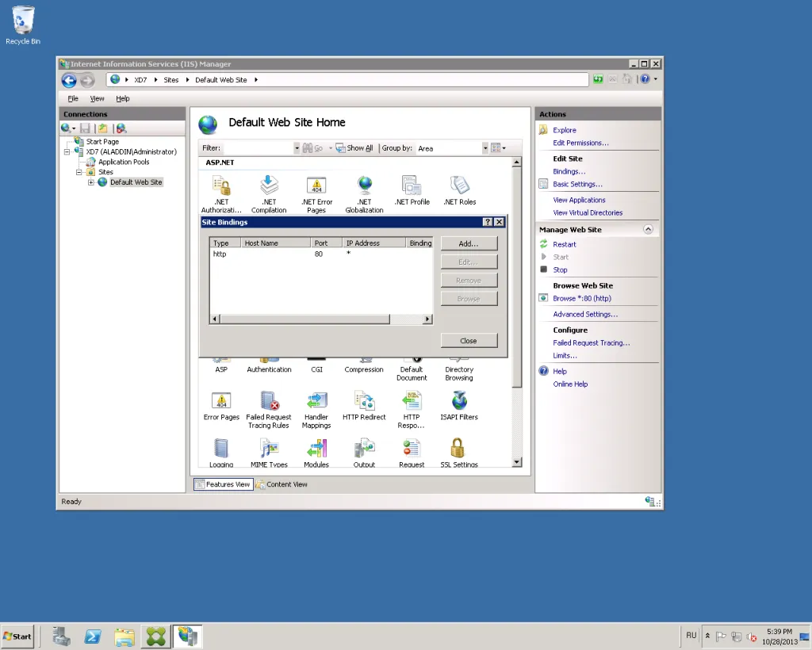Click the .NET Roles feature icon
The height and width of the screenshot is (650, 812).
tap(459, 190)
